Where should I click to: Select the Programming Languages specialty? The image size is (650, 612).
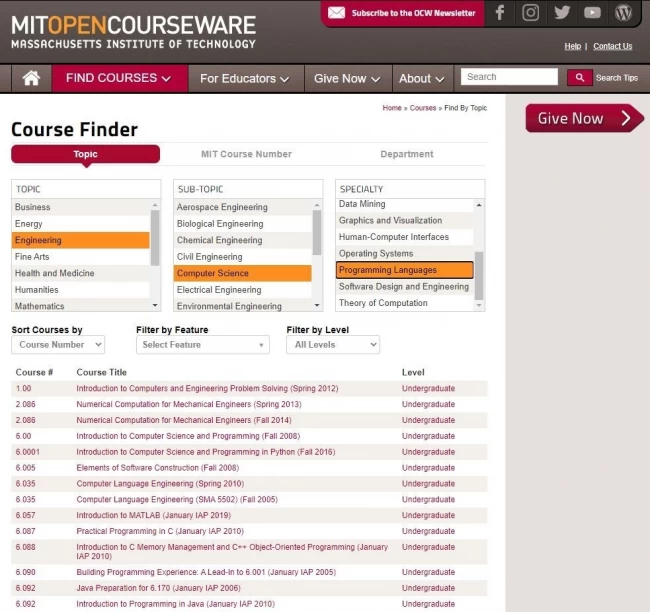coord(405,270)
